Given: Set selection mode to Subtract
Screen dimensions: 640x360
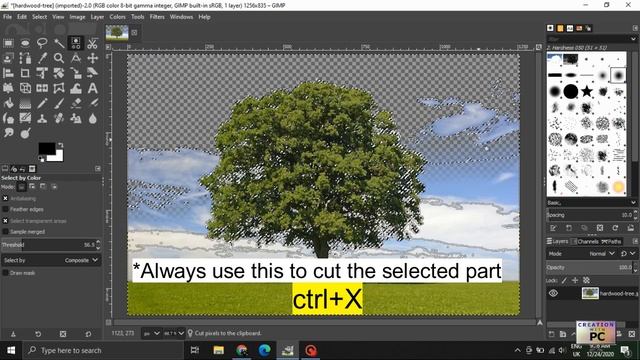Looking at the screenshot, I should coord(43,187).
